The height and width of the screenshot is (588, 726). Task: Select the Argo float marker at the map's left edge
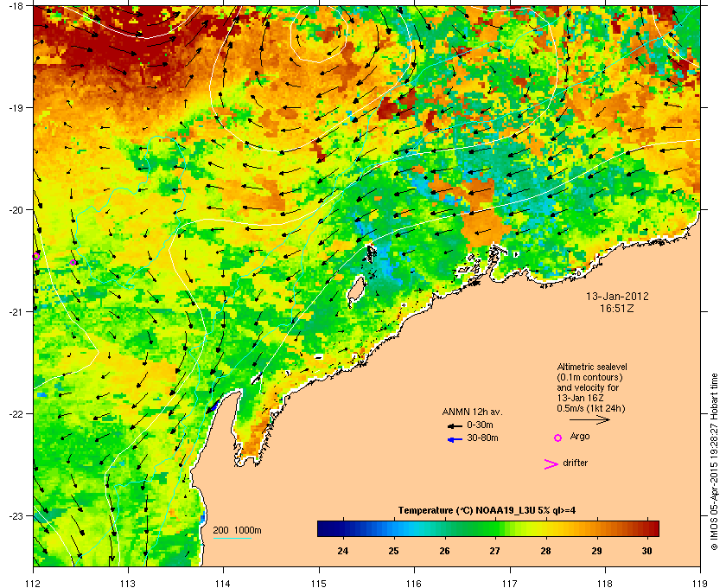[35, 256]
